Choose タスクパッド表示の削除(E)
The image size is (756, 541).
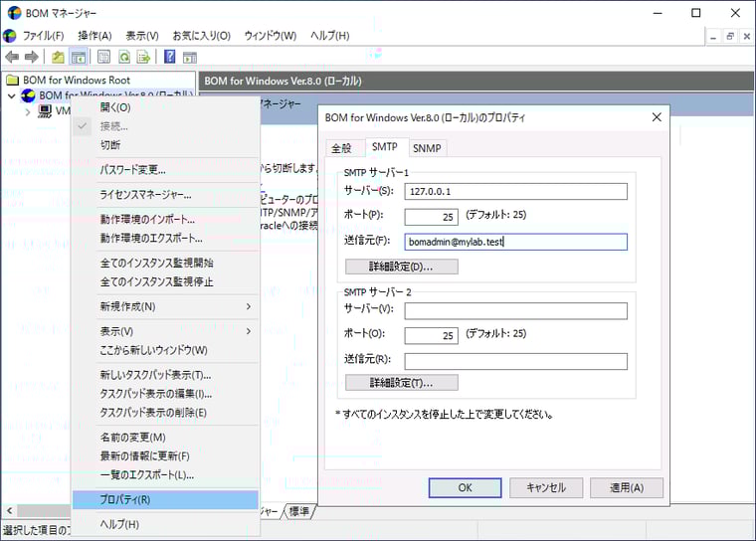166,413
